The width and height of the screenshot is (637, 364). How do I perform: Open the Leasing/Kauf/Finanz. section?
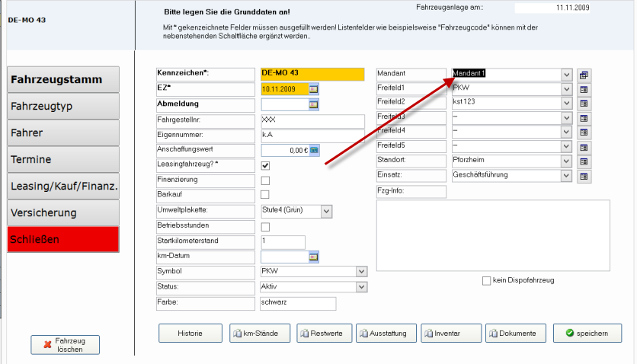click(63, 187)
